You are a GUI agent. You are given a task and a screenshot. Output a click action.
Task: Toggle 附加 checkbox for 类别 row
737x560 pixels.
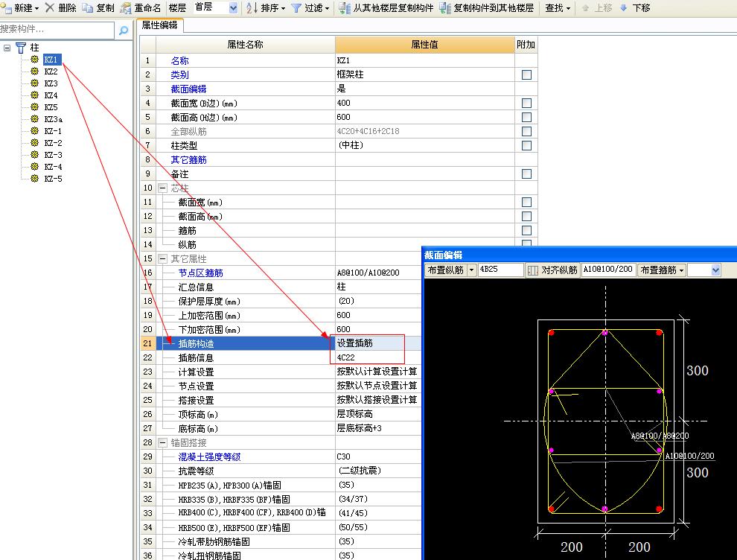coord(526,74)
